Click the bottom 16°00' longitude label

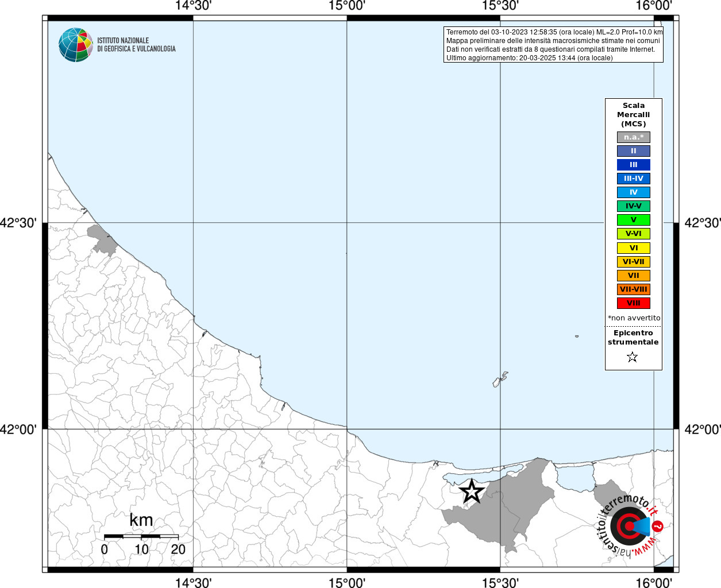coord(654,582)
